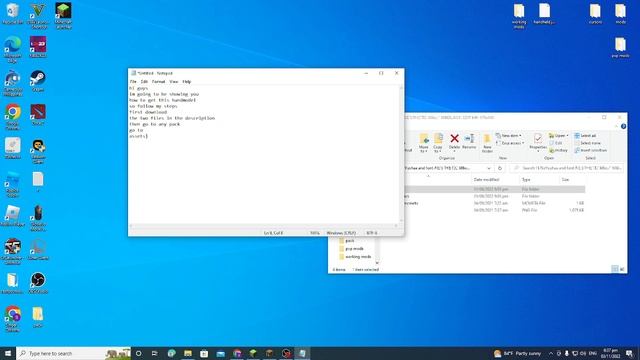Open Notepad File menu

coord(133,82)
